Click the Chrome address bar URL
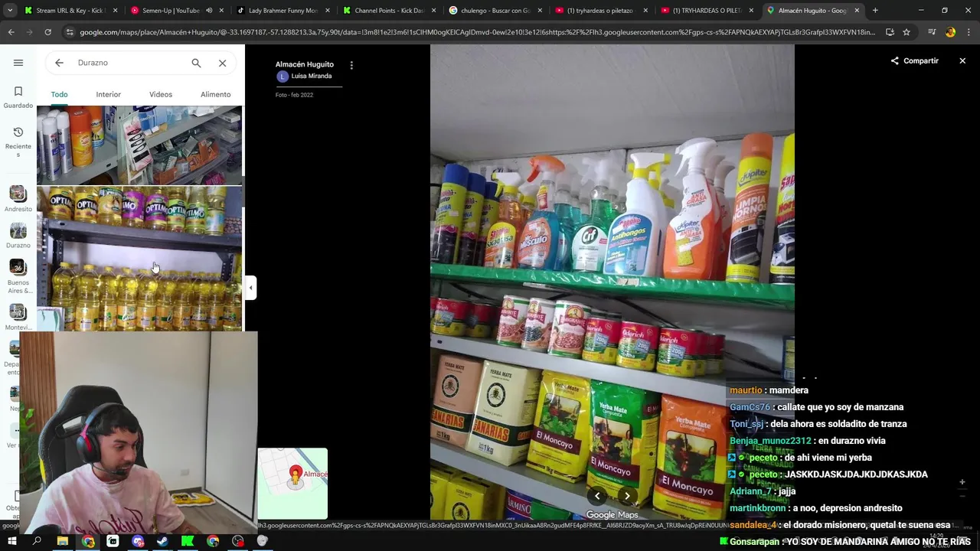Image resolution: width=980 pixels, height=551 pixels. point(476,32)
